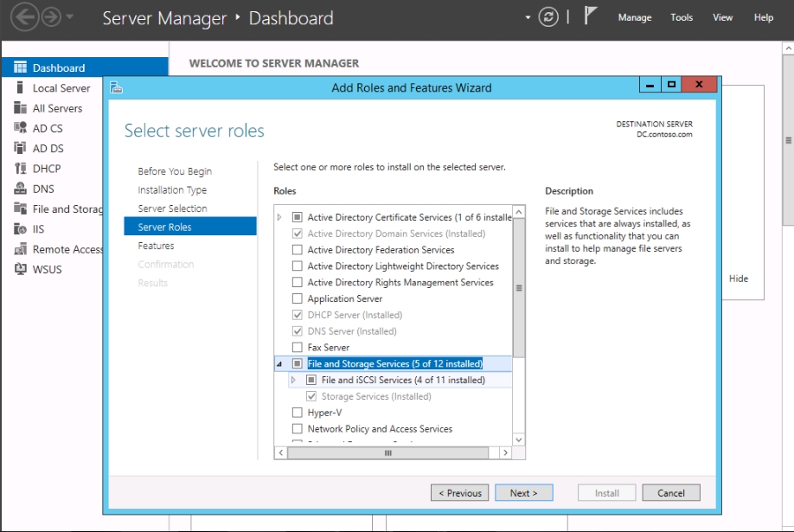The height and width of the screenshot is (532, 794).
Task: Open the Tools menu
Action: point(682,17)
